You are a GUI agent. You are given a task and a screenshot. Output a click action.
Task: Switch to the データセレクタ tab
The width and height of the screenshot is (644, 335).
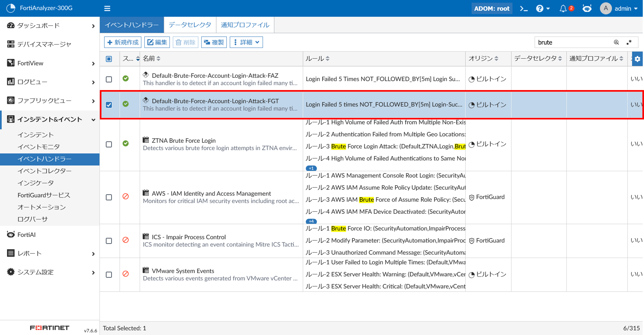tap(190, 25)
